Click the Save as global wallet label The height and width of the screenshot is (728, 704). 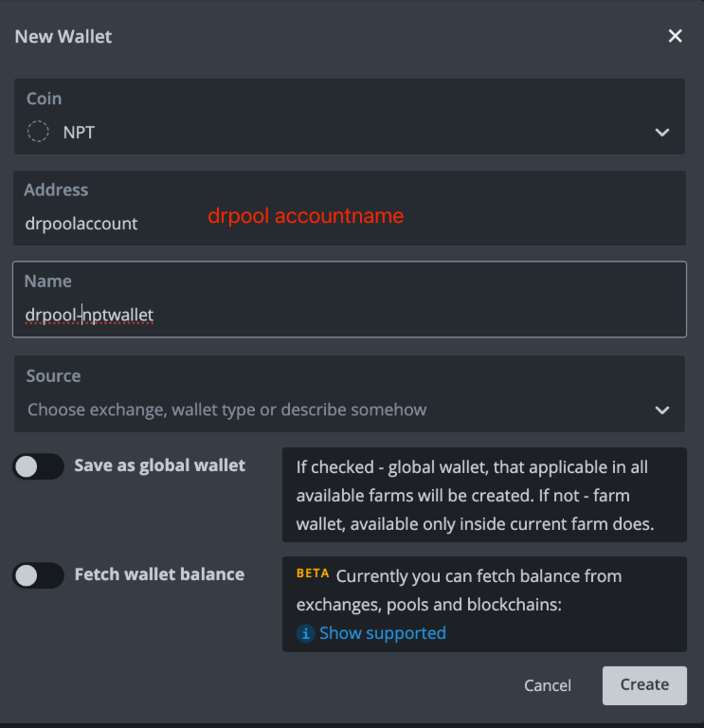[159, 465]
